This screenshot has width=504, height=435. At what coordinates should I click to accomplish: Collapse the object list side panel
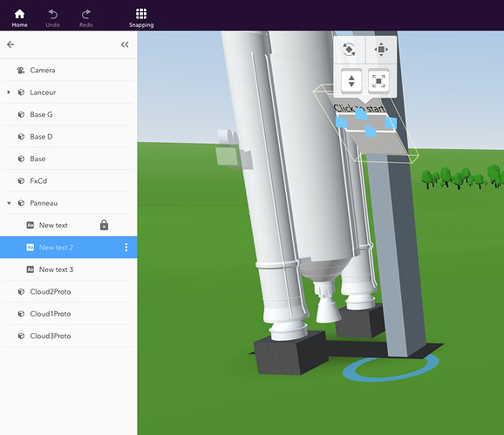pyautogui.click(x=125, y=44)
